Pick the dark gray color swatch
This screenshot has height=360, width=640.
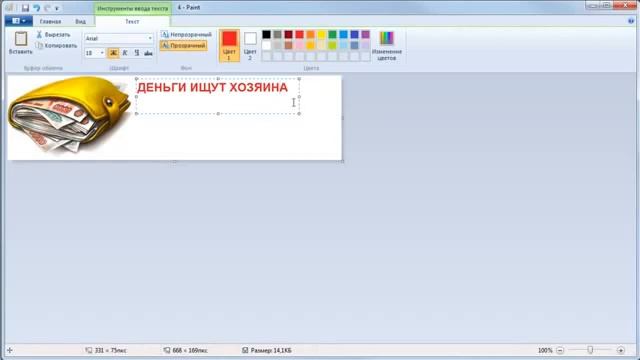pyautogui.click(x=278, y=34)
